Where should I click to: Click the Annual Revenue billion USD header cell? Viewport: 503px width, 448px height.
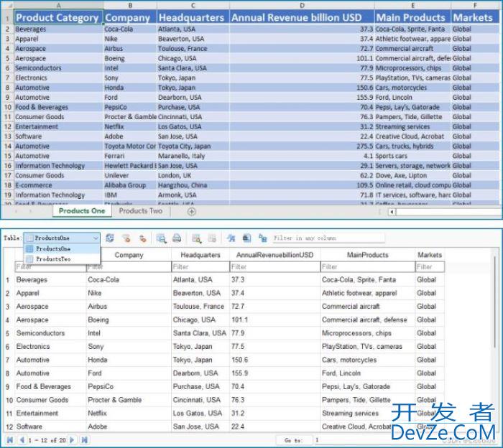(302, 17)
